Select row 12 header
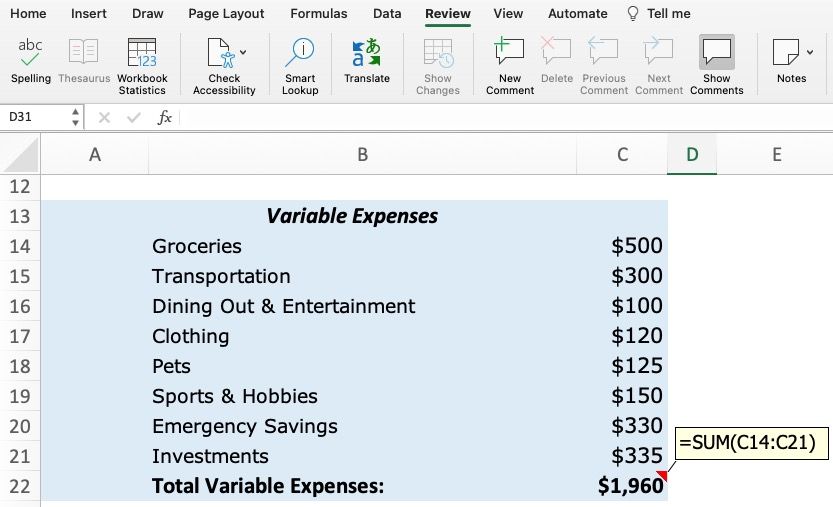Screen dimensions: 833x507 coord(20,187)
